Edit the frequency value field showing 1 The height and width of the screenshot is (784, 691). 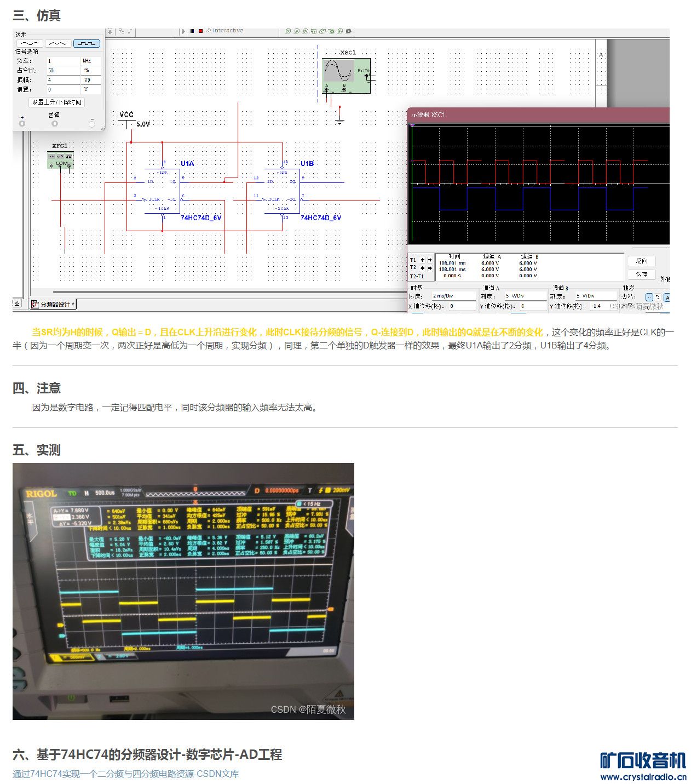63,61
